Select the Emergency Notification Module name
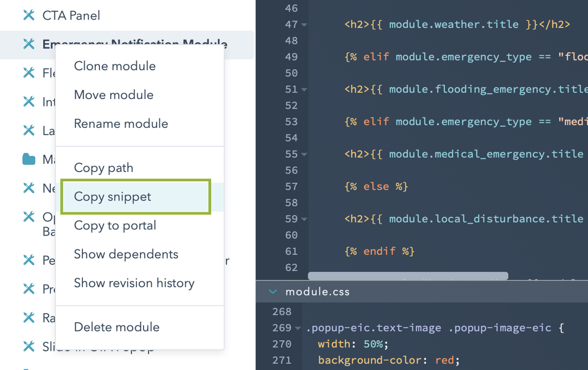 click(x=135, y=44)
